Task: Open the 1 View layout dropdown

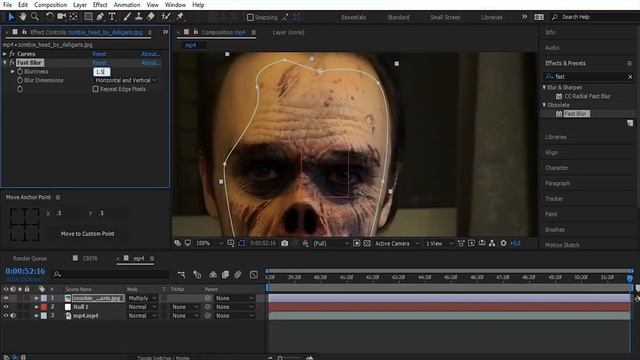Action: [x=439, y=243]
